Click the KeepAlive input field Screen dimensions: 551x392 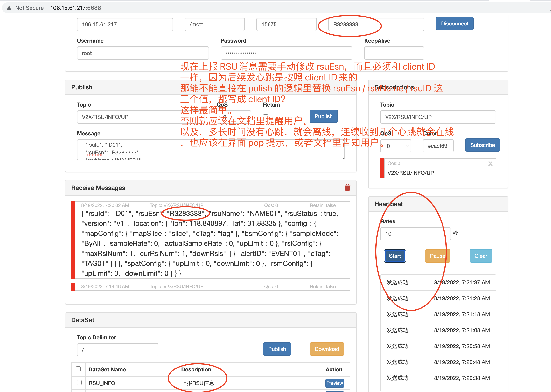(394, 53)
